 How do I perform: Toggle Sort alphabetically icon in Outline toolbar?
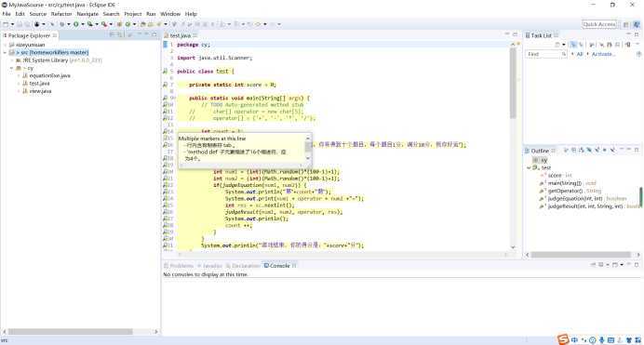point(581,150)
